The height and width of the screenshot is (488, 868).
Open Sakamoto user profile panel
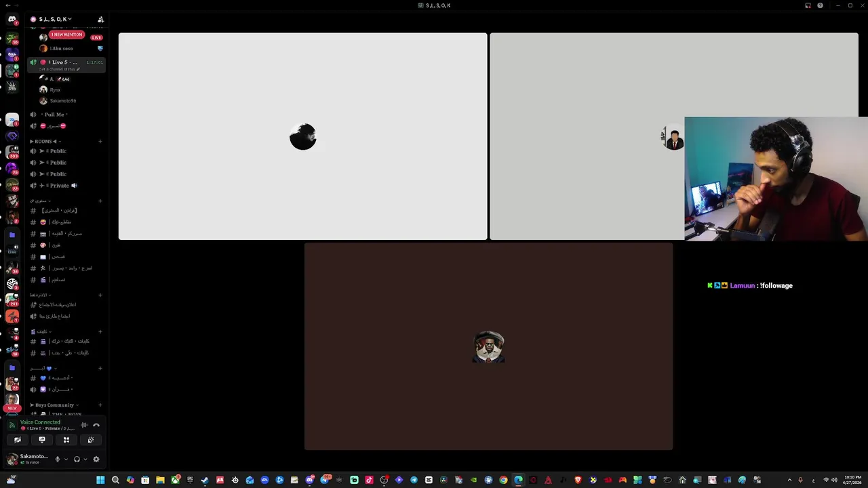(27, 459)
